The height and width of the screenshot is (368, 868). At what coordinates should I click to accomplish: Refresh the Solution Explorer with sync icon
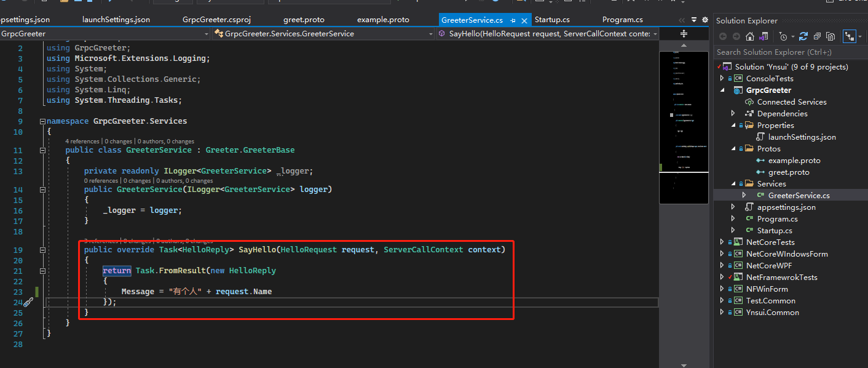[803, 36]
